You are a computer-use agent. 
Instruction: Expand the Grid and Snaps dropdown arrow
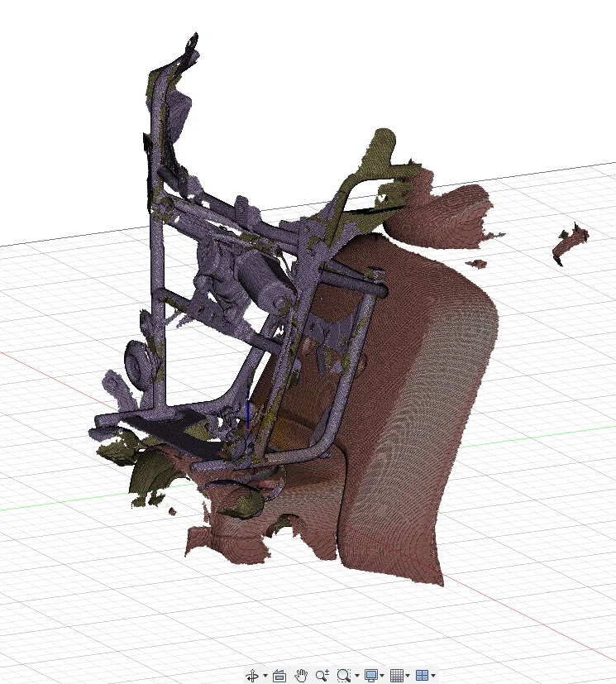pyautogui.click(x=408, y=677)
